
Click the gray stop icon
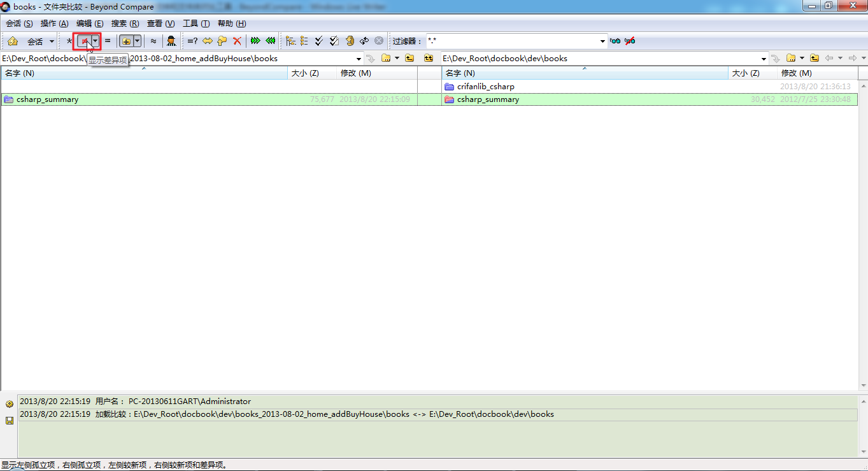coord(379,41)
